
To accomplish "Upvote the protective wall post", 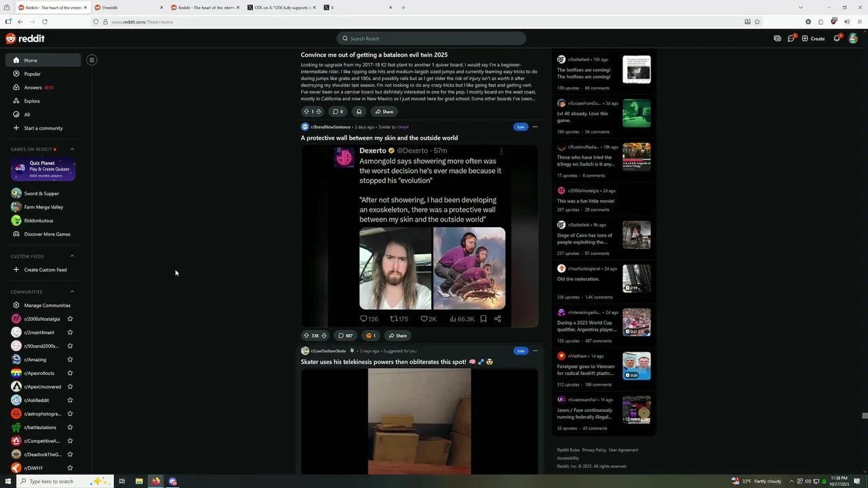I will point(307,335).
